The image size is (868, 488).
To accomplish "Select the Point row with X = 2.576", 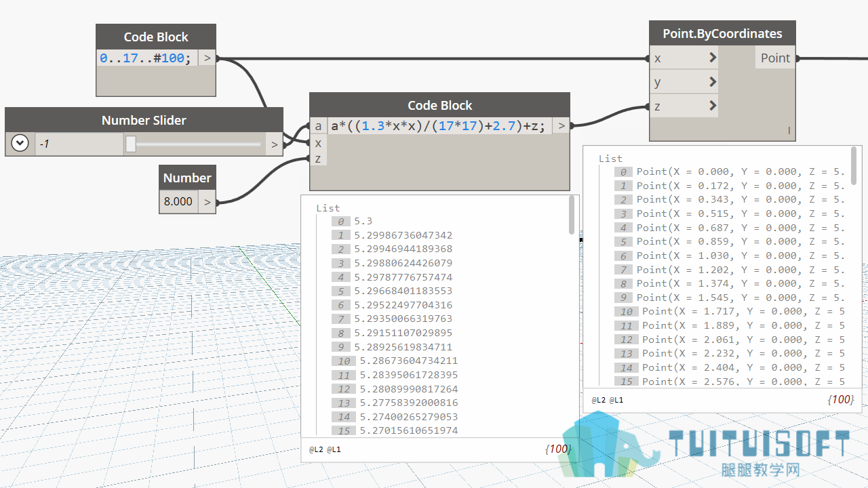I will [743, 382].
